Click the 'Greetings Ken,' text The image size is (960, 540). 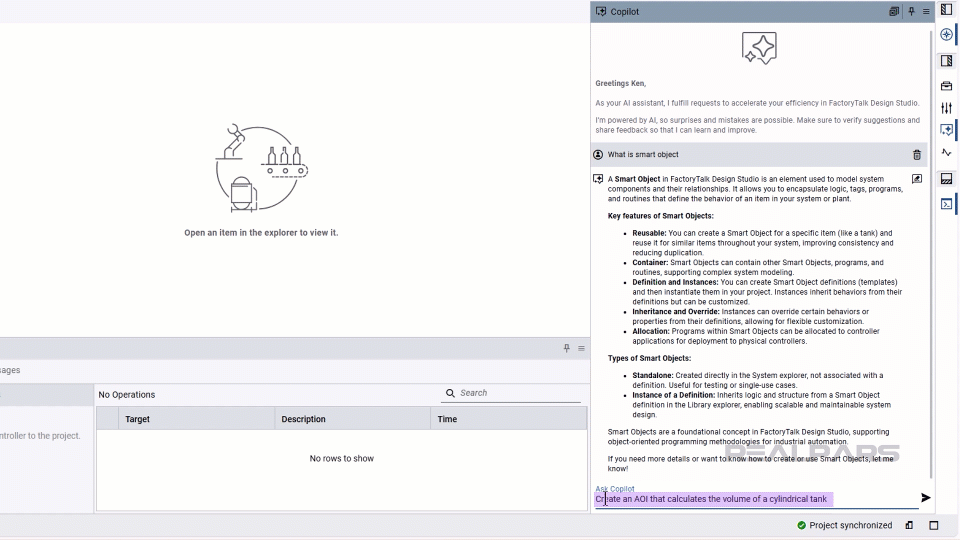(x=620, y=83)
